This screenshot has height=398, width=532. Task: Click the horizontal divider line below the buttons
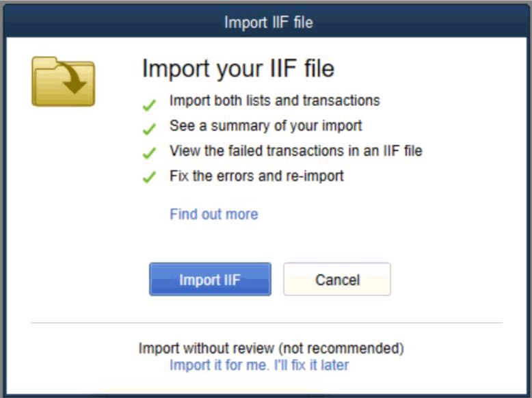pos(266,322)
